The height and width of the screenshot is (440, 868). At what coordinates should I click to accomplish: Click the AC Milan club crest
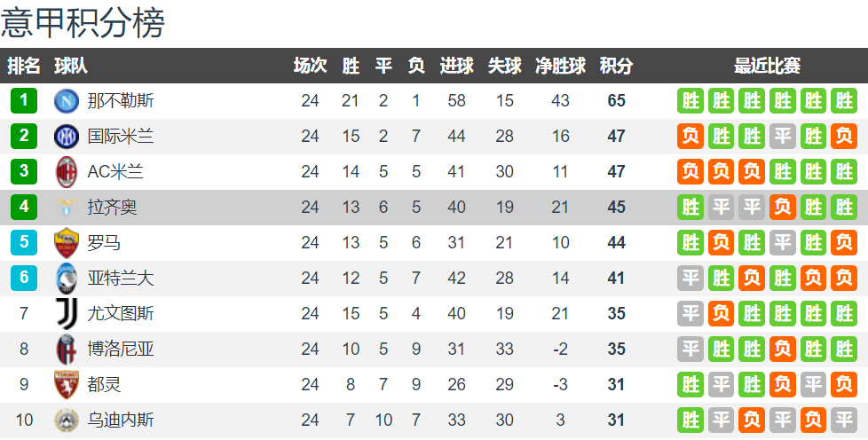pyautogui.click(x=67, y=171)
